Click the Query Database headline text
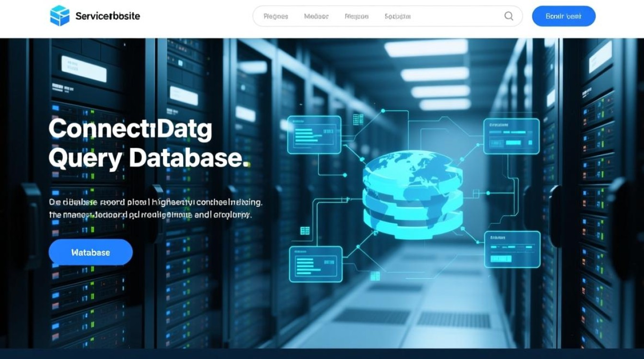 point(149,158)
